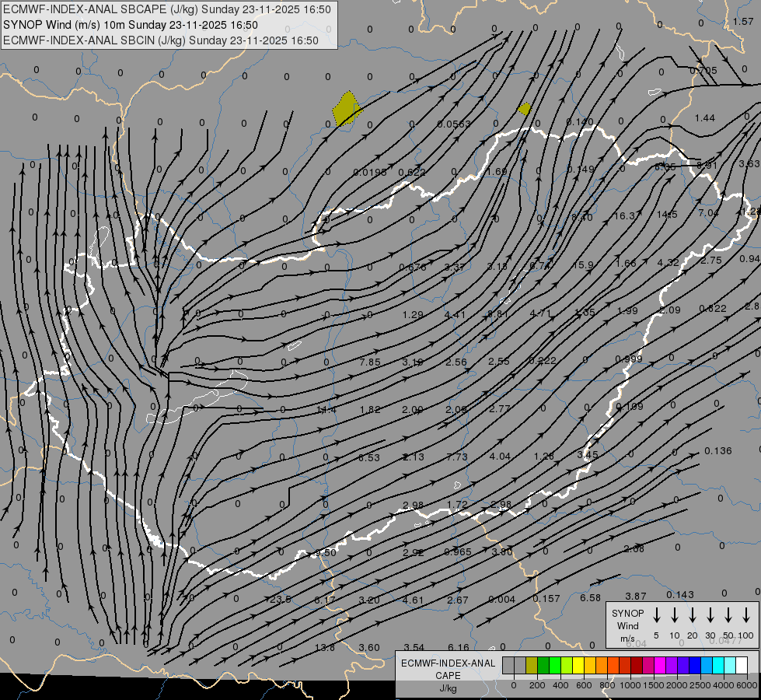Click the SBCAPE title line in header box

coord(167,9)
